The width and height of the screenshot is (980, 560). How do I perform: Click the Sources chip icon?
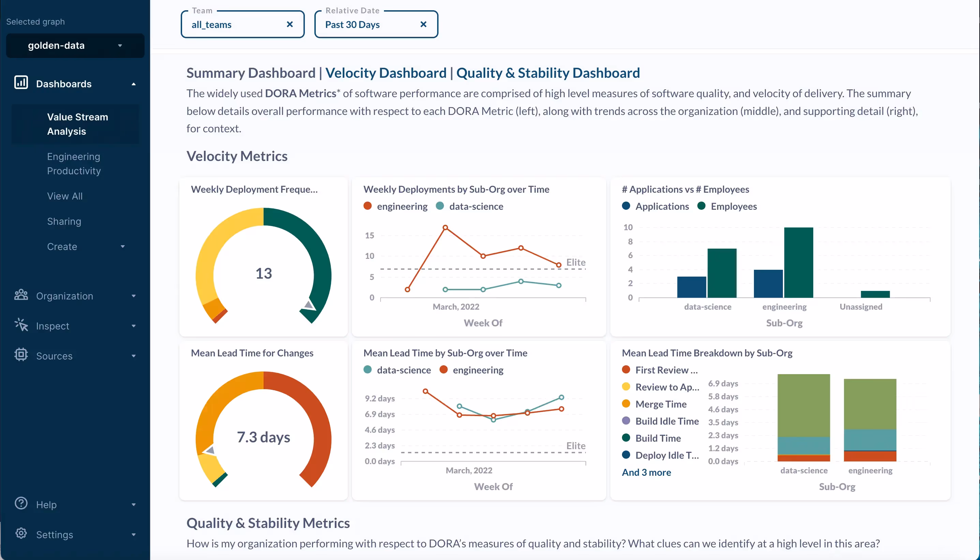coord(21,355)
